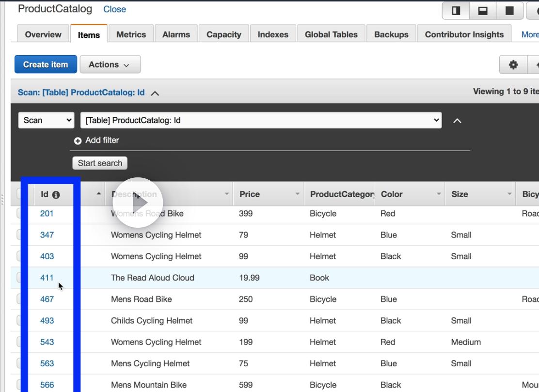The width and height of the screenshot is (539, 392).
Task: Tick the checkbox for the Womens Road Bike row
Action: click(x=18, y=214)
